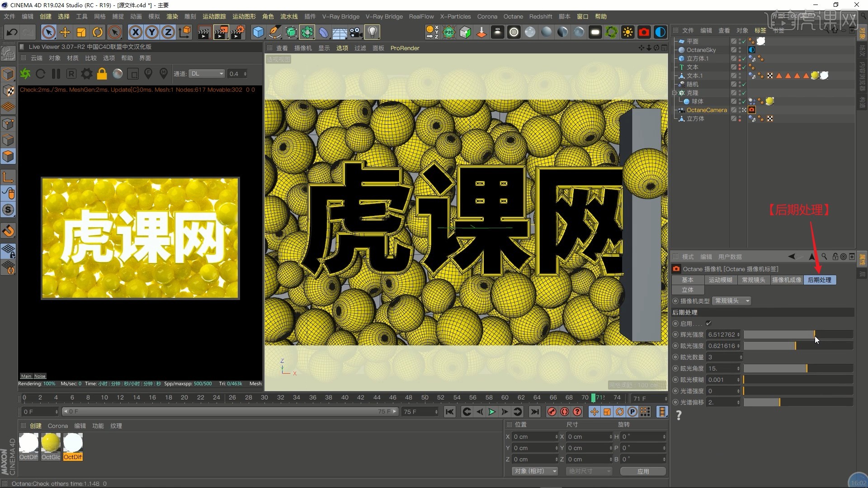Adjust the 眩光强度 slider
The width and height of the screenshot is (868, 488).
point(795,346)
